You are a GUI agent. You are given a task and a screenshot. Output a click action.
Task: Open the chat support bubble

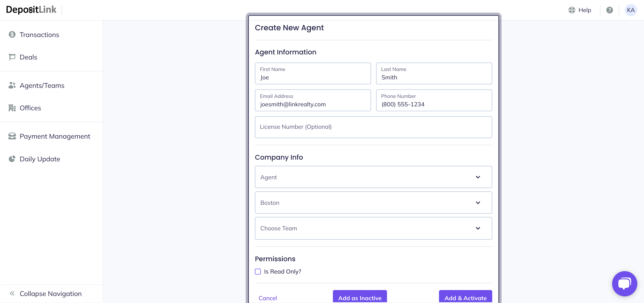624,284
